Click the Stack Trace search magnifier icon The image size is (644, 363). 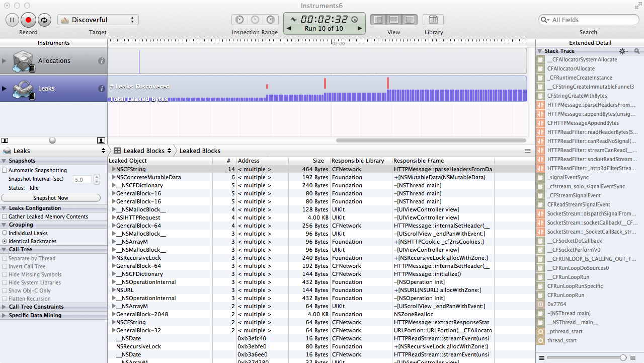click(637, 51)
